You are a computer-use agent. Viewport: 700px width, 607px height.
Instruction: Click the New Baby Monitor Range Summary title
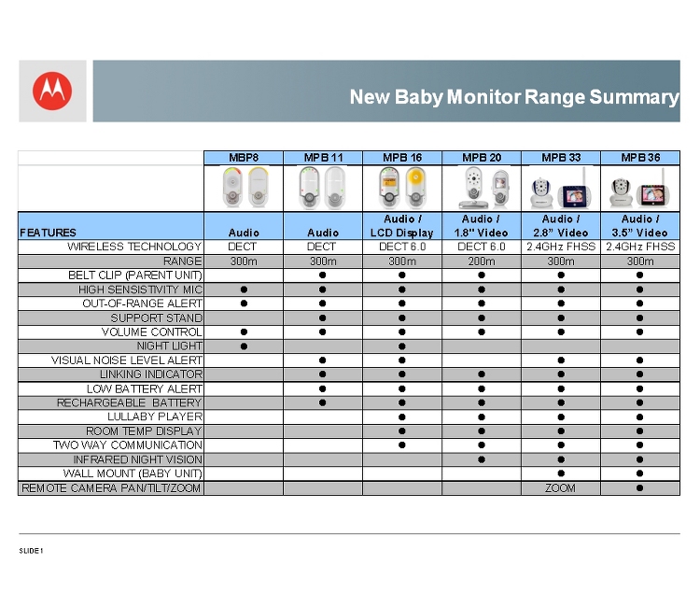tap(514, 97)
